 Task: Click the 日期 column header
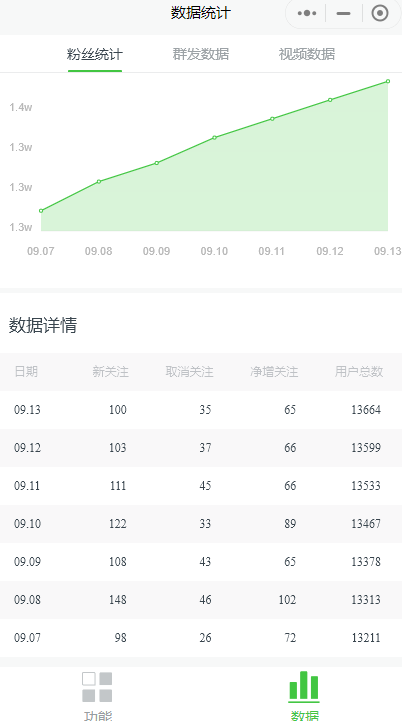pyautogui.click(x=26, y=372)
